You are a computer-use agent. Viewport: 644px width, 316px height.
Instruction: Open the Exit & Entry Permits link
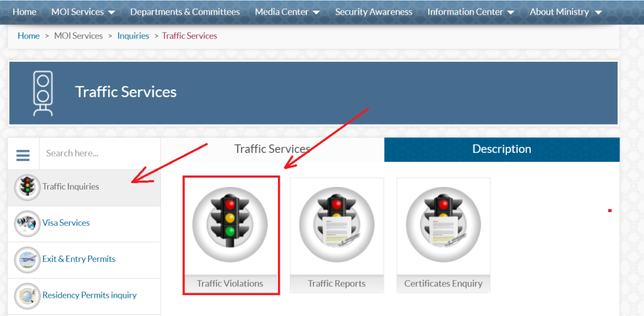(79, 259)
